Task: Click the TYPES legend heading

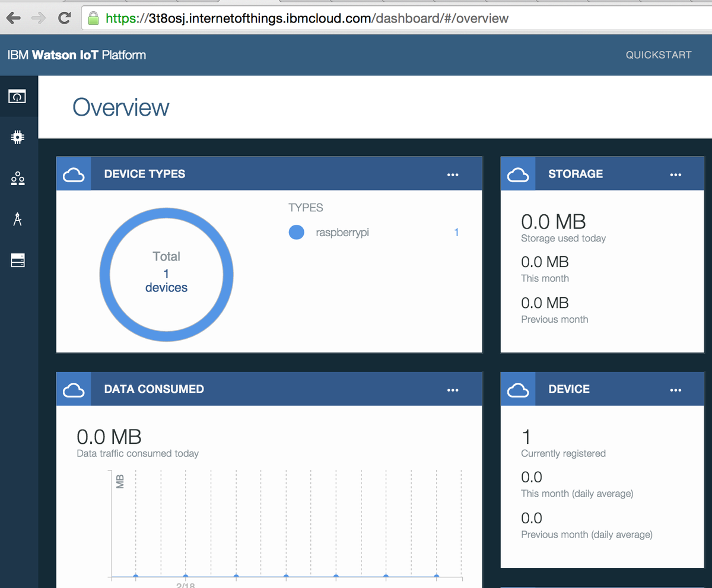Action: click(306, 208)
